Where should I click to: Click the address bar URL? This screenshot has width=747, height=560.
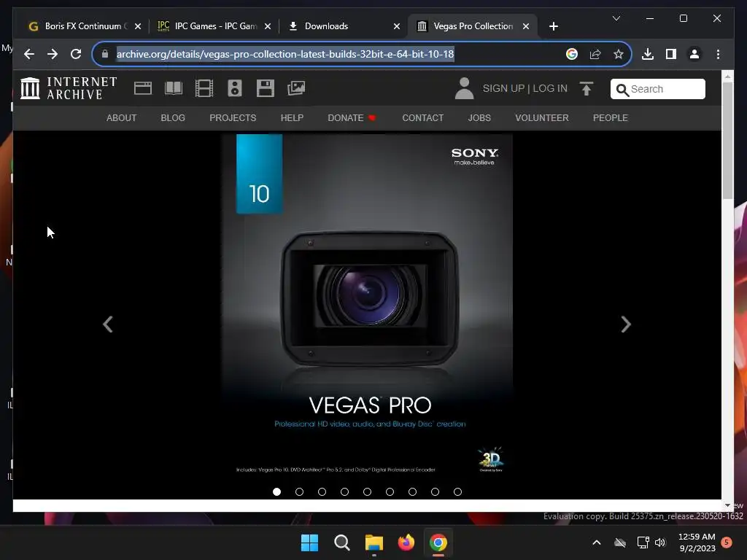[285, 54]
